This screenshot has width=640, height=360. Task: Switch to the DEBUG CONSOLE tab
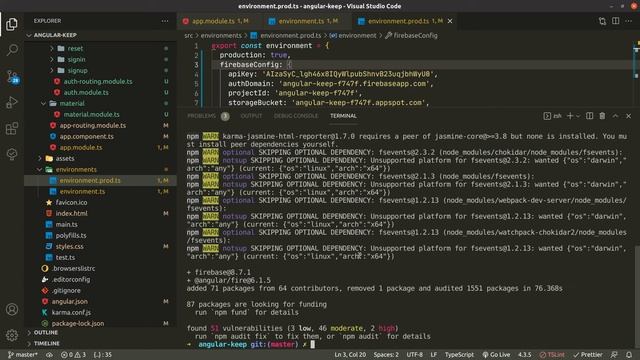coord(296,116)
